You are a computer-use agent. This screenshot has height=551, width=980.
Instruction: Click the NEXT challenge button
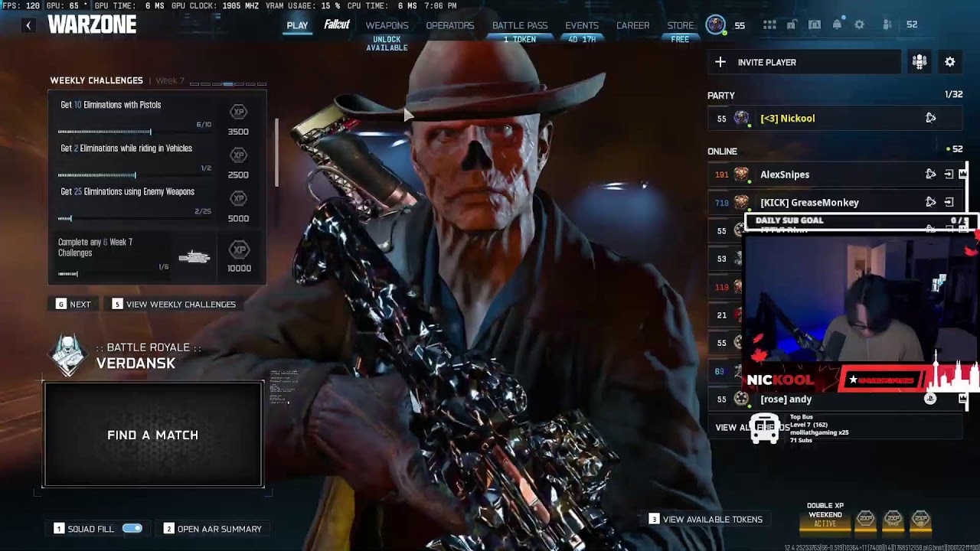click(x=73, y=304)
